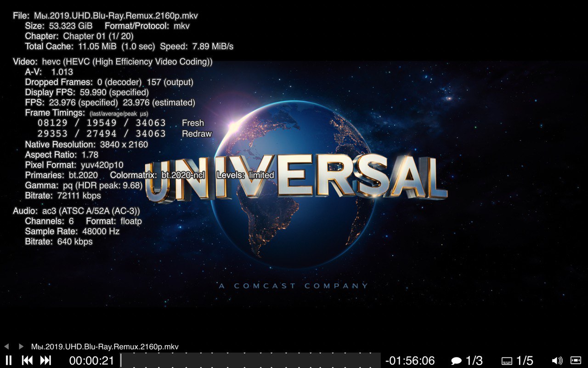588x368 pixels.
Task: Toggle elapsed time 00:00:21 display
Action: coord(91,361)
